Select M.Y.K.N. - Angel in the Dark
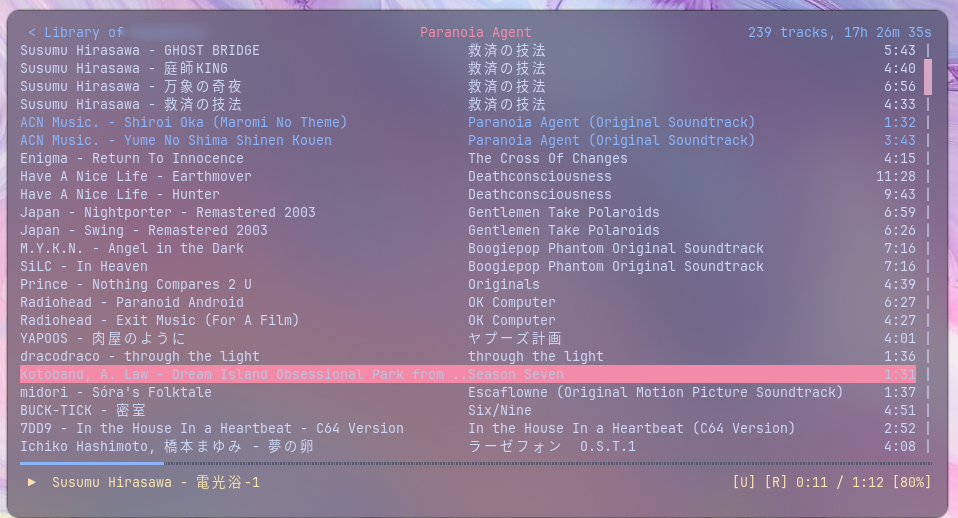This screenshot has width=958, height=518. [132, 249]
